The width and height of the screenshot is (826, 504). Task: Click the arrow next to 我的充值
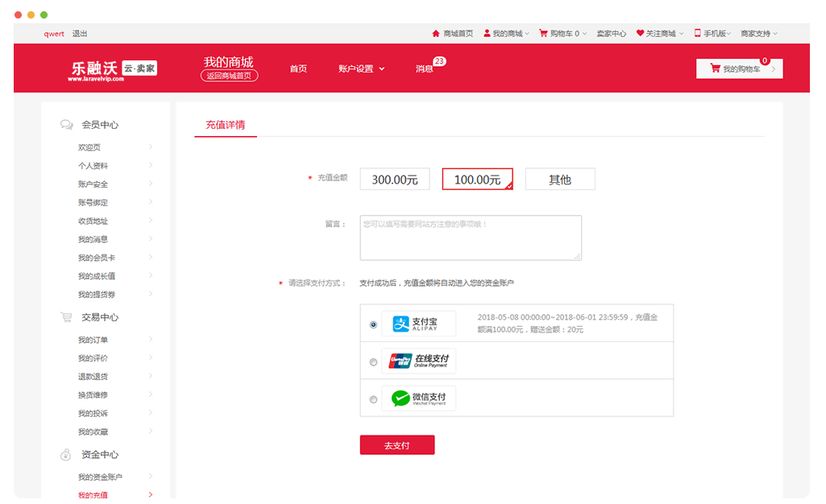point(151,494)
